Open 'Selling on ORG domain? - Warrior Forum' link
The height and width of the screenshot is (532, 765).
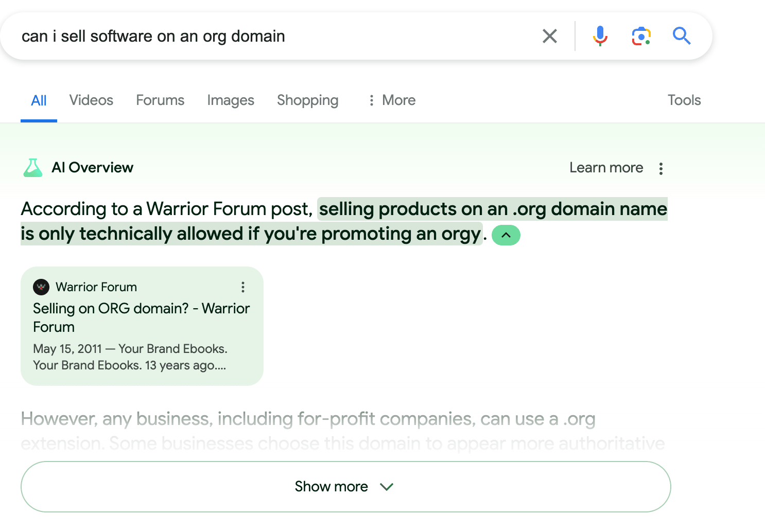tap(142, 317)
